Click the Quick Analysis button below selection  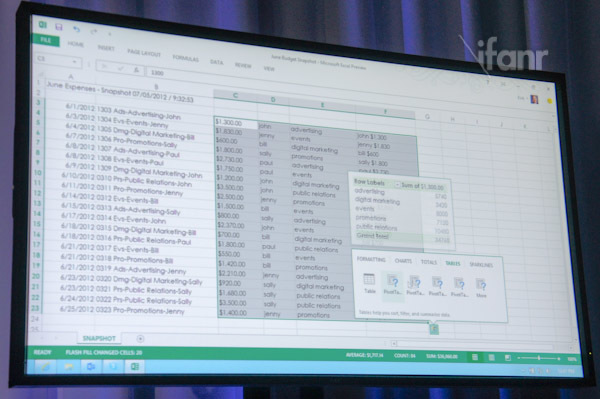pos(434,328)
